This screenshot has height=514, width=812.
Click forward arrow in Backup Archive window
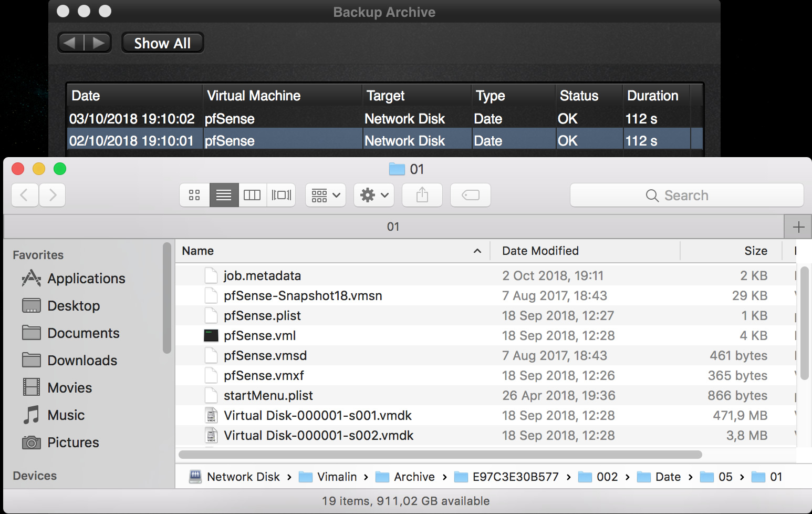tap(98, 43)
